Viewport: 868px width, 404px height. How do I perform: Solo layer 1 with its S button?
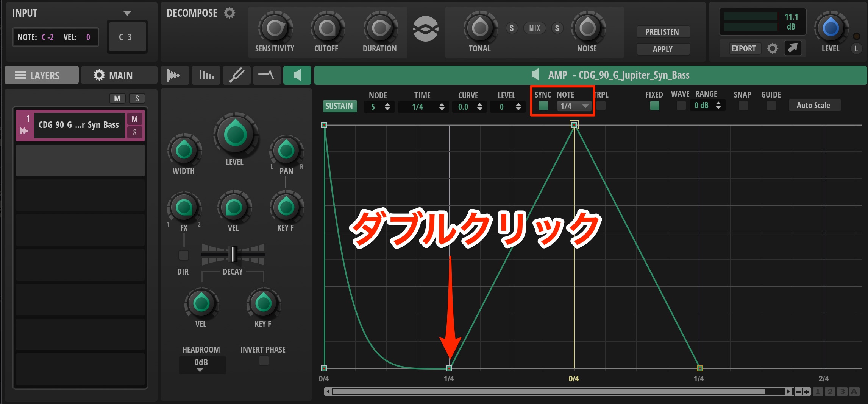pyautogui.click(x=134, y=132)
